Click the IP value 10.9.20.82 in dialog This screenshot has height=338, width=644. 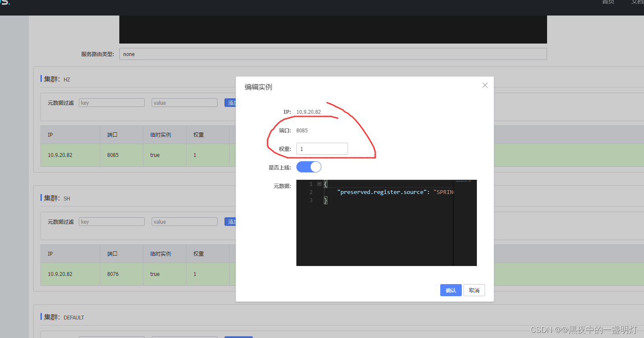tap(308, 112)
